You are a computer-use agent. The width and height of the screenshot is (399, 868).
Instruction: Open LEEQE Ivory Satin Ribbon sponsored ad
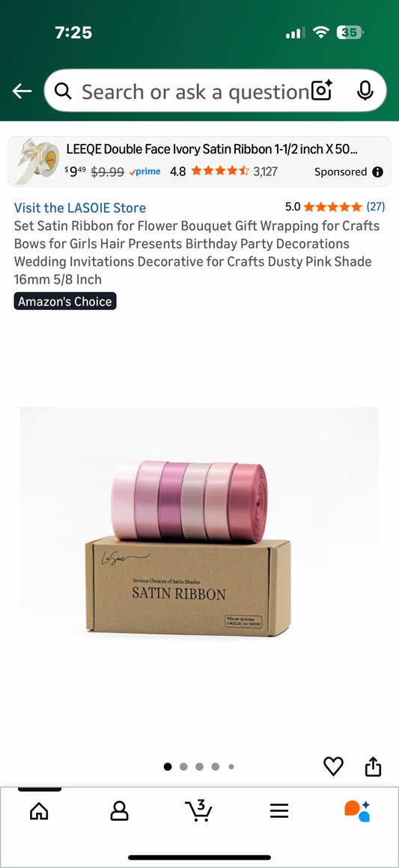click(199, 161)
